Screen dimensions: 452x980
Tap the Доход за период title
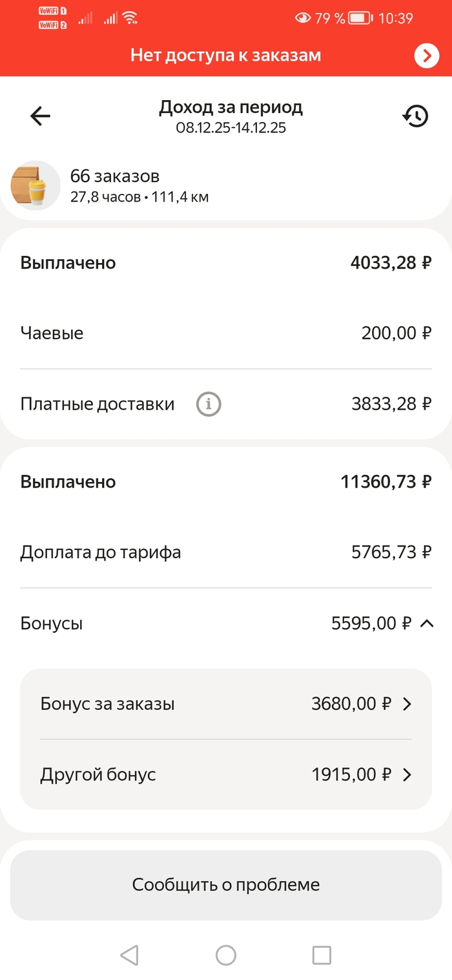(231, 107)
